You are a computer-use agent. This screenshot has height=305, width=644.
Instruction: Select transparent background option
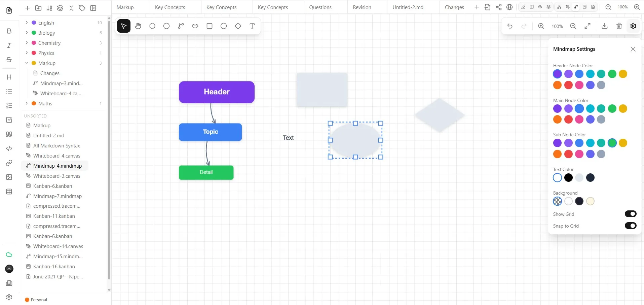point(557,201)
